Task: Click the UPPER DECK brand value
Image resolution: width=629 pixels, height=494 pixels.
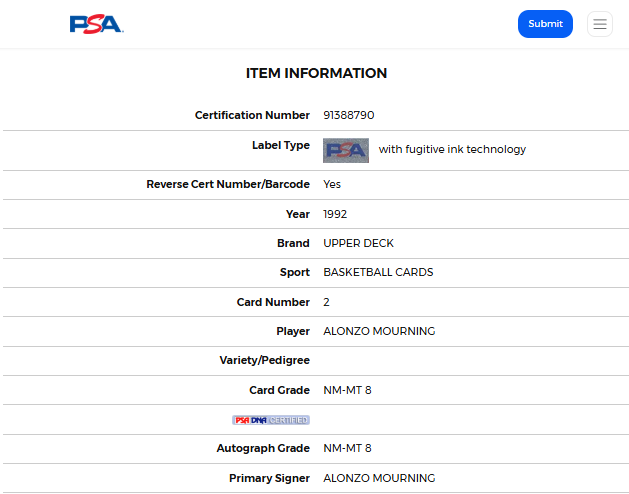Action: click(x=358, y=244)
